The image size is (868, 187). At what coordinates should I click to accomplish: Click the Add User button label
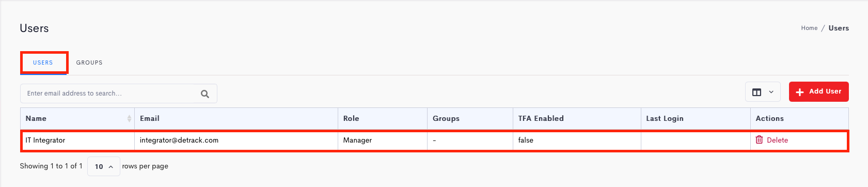tap(825, 91)
